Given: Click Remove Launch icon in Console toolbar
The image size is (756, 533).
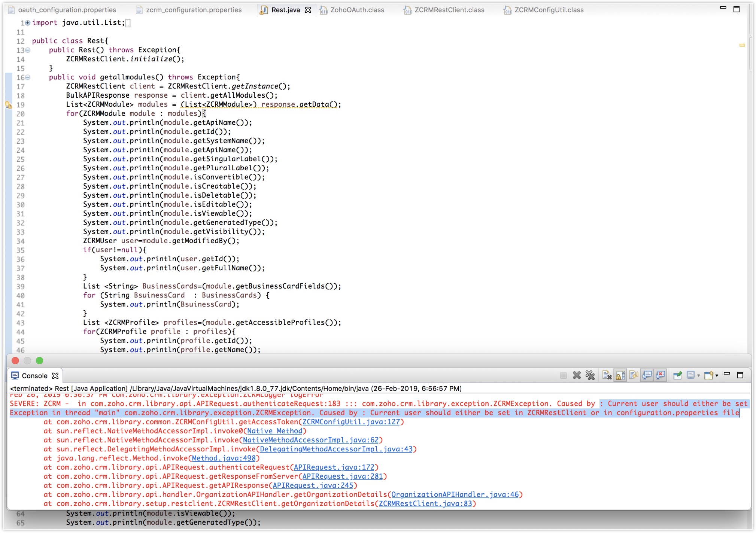Looking at the screenshot, I should tap(577, 375).
